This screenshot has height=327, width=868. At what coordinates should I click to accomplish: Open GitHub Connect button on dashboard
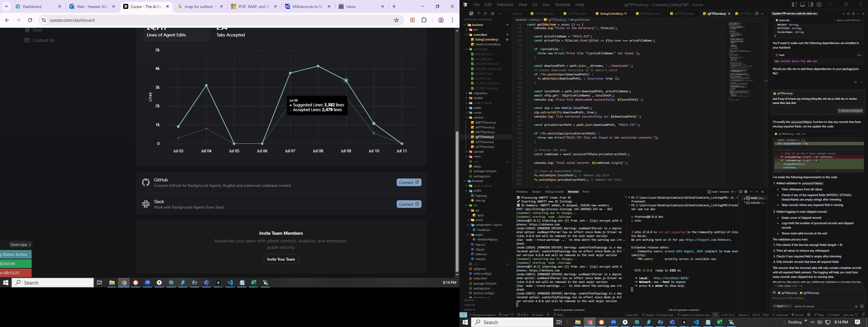(409, 182)
